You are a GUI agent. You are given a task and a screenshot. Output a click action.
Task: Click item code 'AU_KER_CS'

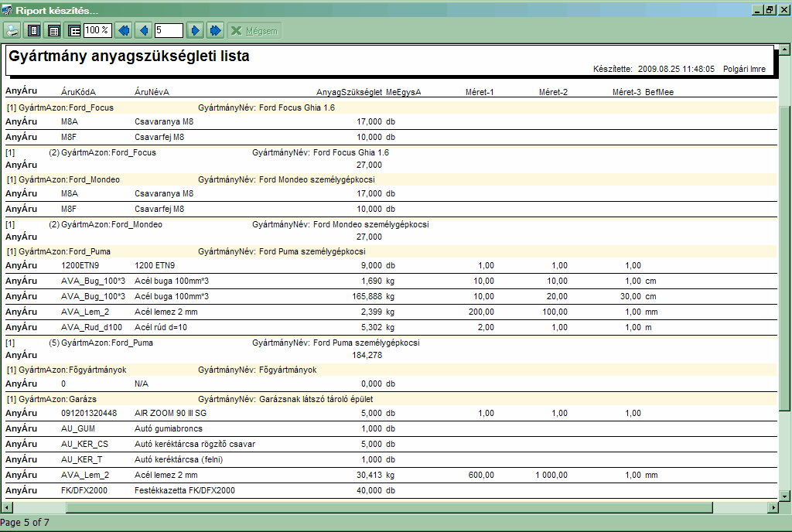click(x=84, y=444)
